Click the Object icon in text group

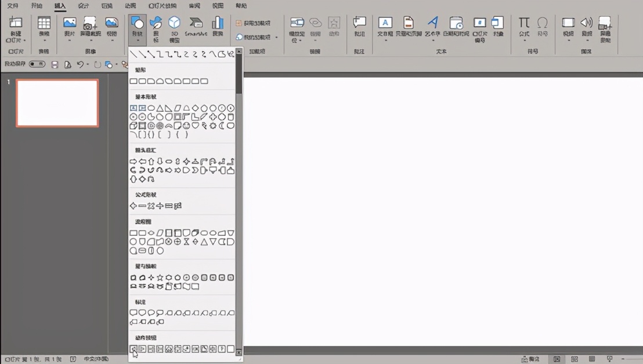coord(498,23)
